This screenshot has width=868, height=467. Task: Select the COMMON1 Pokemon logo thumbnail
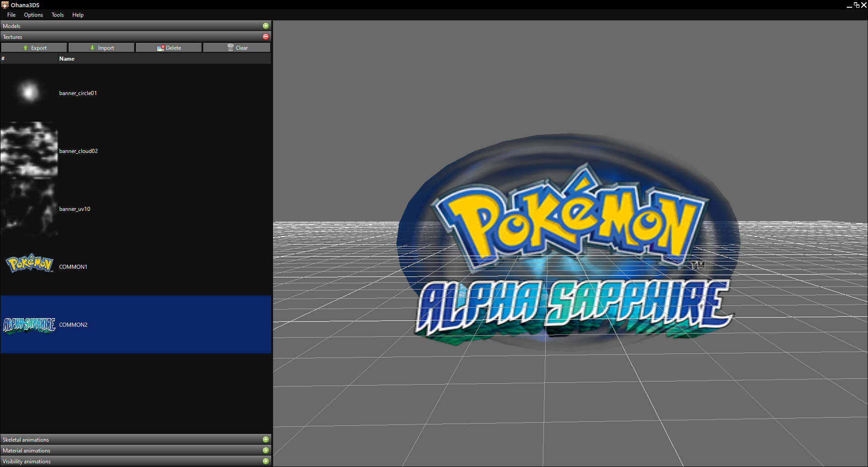(x=29, y=263)
